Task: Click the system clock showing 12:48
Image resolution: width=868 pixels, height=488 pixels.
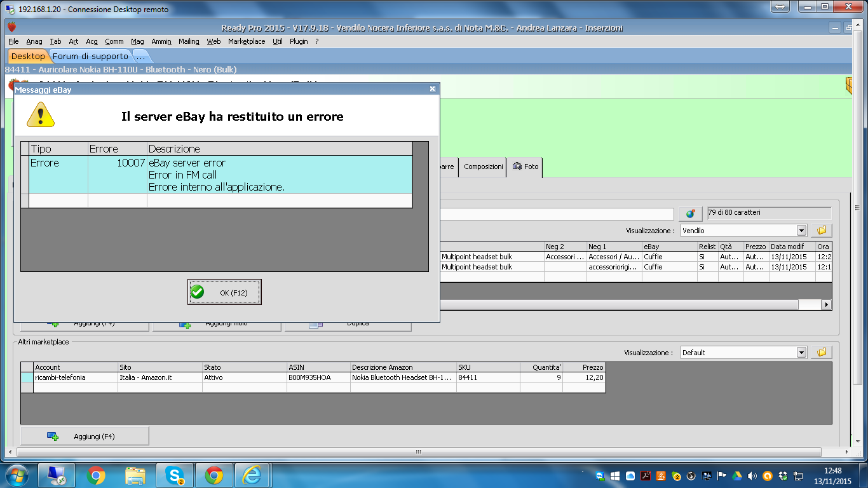Action: point(834,471)
